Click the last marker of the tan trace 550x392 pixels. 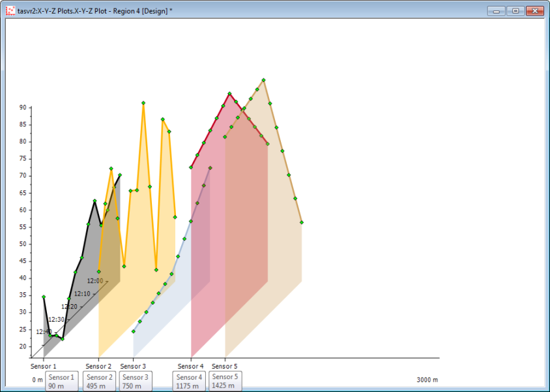pos(302,223)
